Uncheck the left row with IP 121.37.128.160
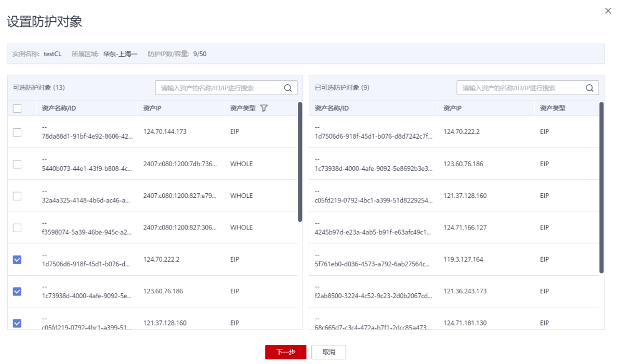The image size is (619, 364). (x=17, y=323)
